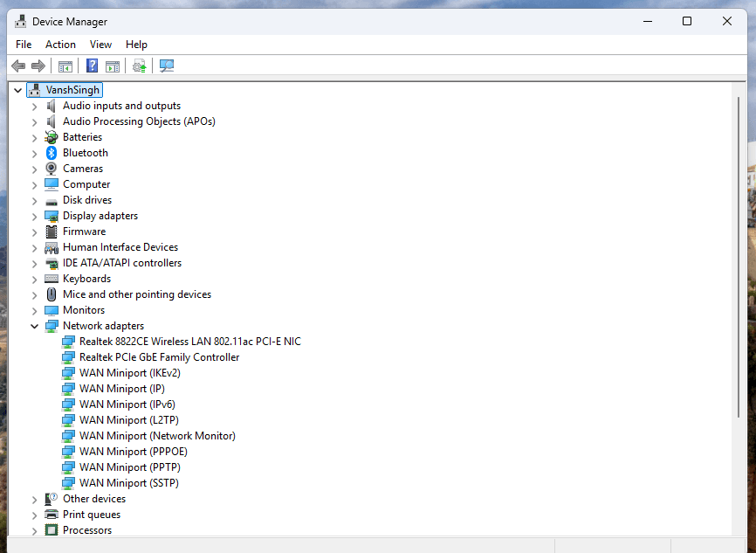Screen dimensions: 756x553
Task: Click the mouse icon beside Mice and other pointing devices
Action: click(x=52, y=294)
